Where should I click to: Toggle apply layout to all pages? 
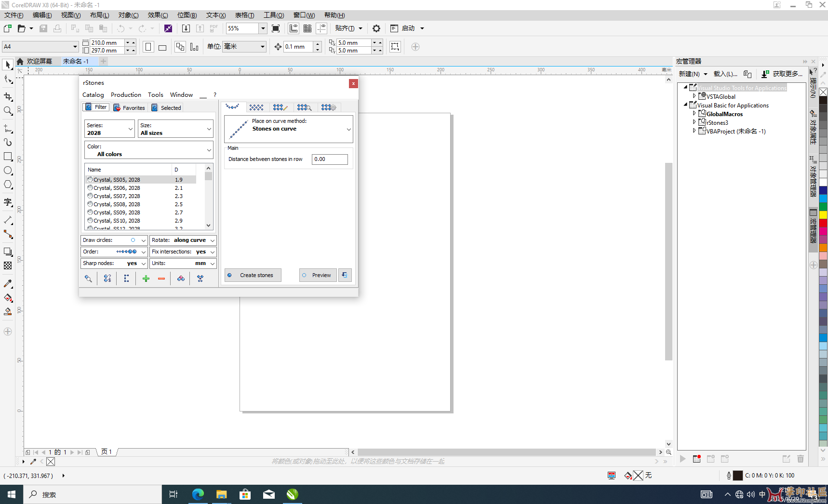[x=180, y=47]
